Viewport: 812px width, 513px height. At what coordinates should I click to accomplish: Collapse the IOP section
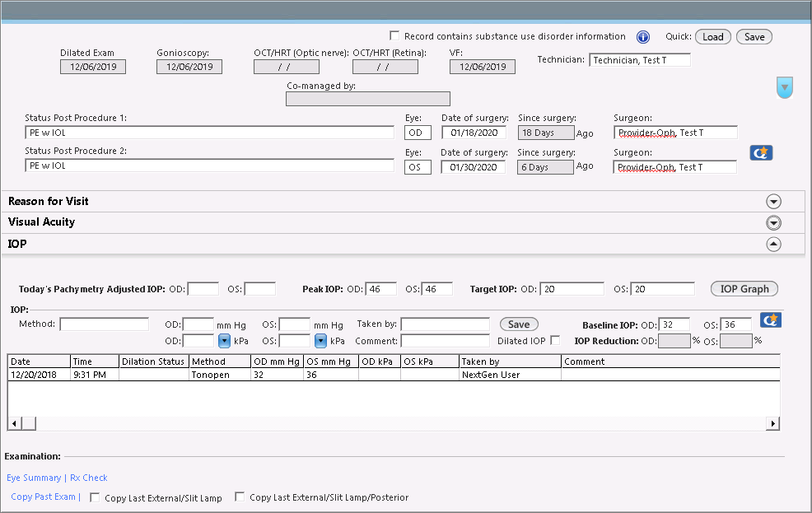tap(773, 244)
